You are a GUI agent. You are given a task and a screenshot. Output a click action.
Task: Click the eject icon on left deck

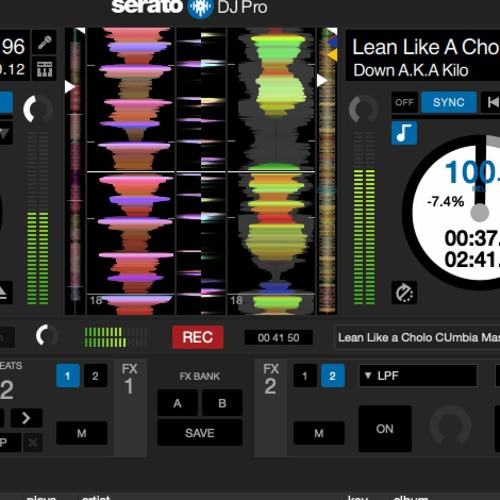pyautogui.click(x=4, y=292)
